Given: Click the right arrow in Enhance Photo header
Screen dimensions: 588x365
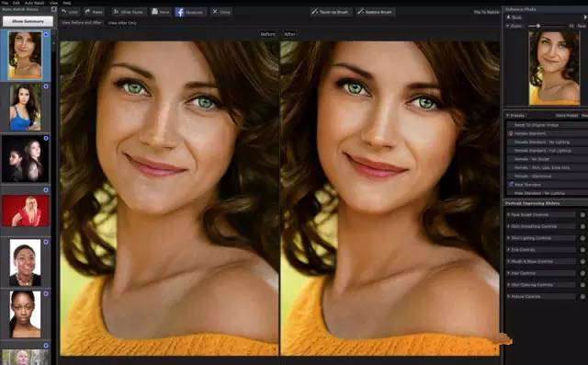Looking at the screenshot, I should [585, 17].
